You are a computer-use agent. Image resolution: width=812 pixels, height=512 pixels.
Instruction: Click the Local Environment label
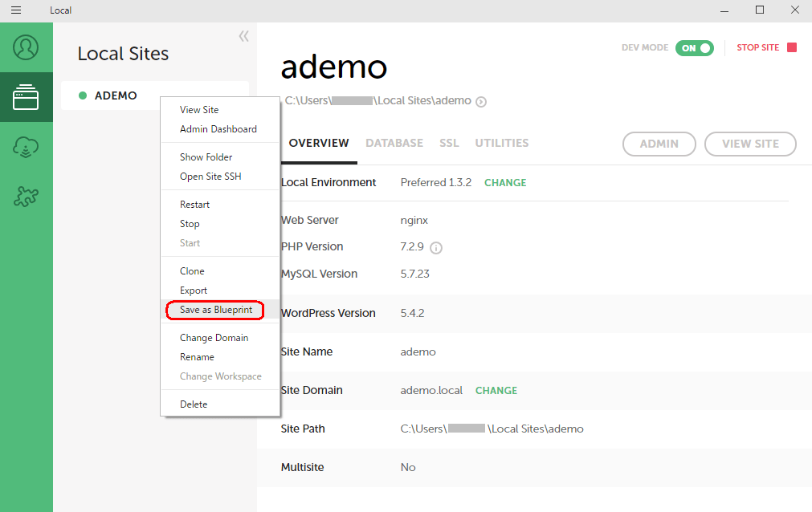tap(328, 183)
